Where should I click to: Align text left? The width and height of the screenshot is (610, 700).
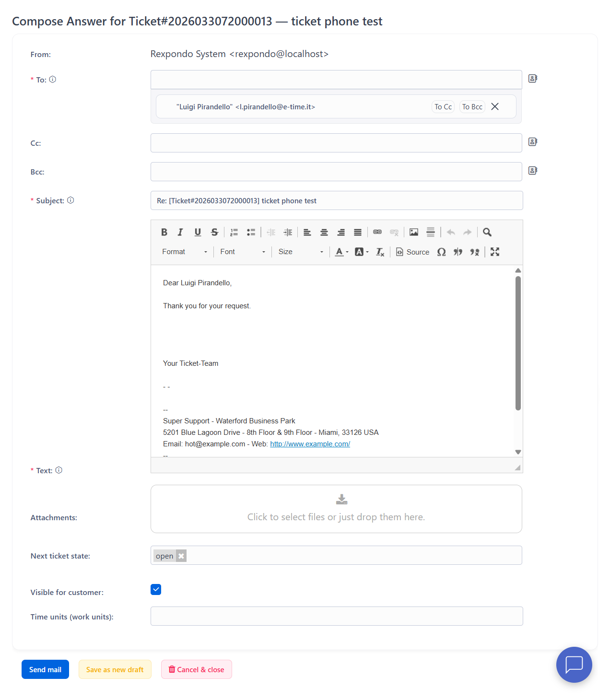click(x=307, y=232)
